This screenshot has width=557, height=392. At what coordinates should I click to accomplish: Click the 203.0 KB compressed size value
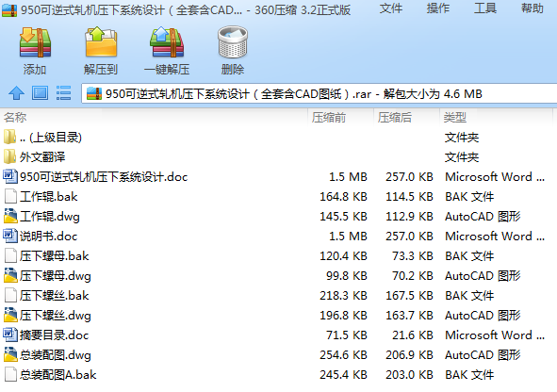coord(410,375)
